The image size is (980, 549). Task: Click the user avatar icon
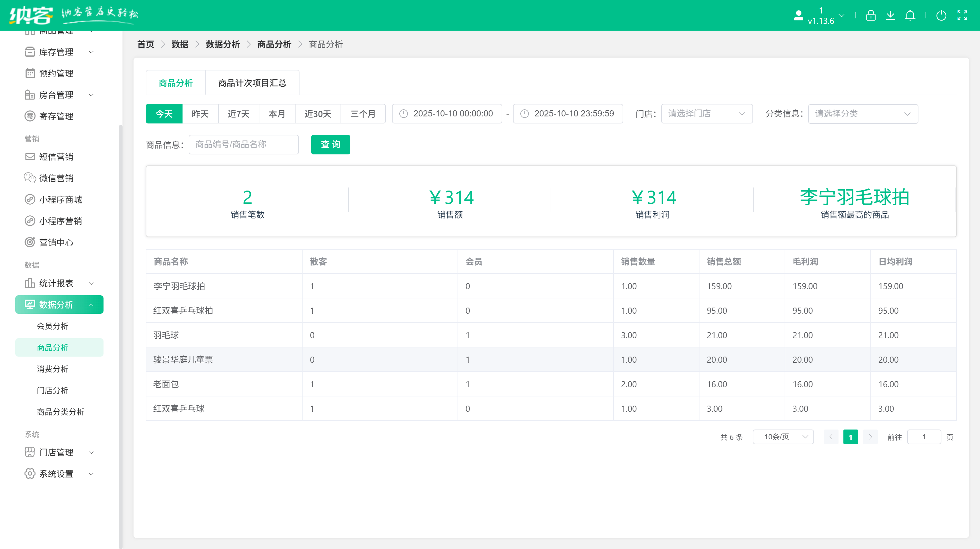pyautogui.click(x=798, y=16)
